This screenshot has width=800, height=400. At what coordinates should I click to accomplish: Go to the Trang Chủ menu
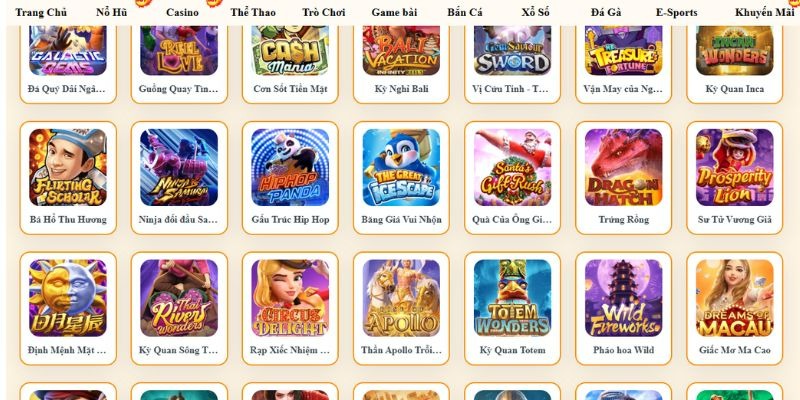click(41, 13)
